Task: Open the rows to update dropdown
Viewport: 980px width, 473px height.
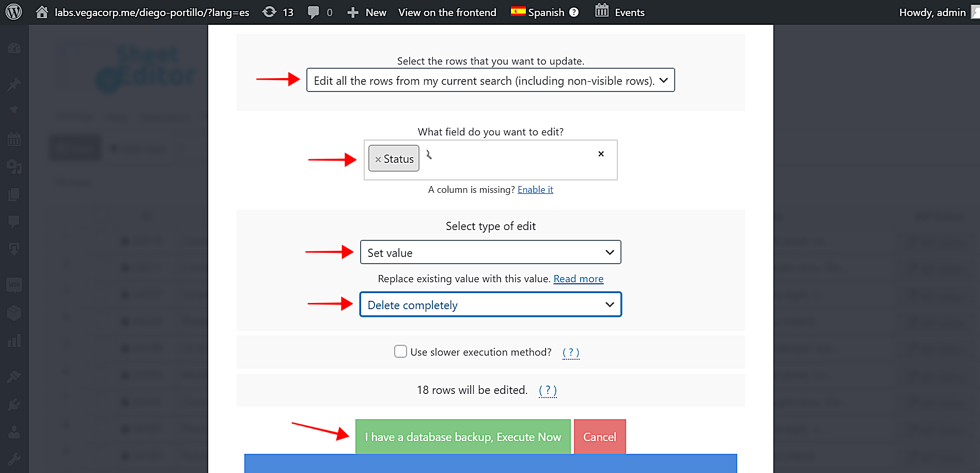Action: pos(490,81)
